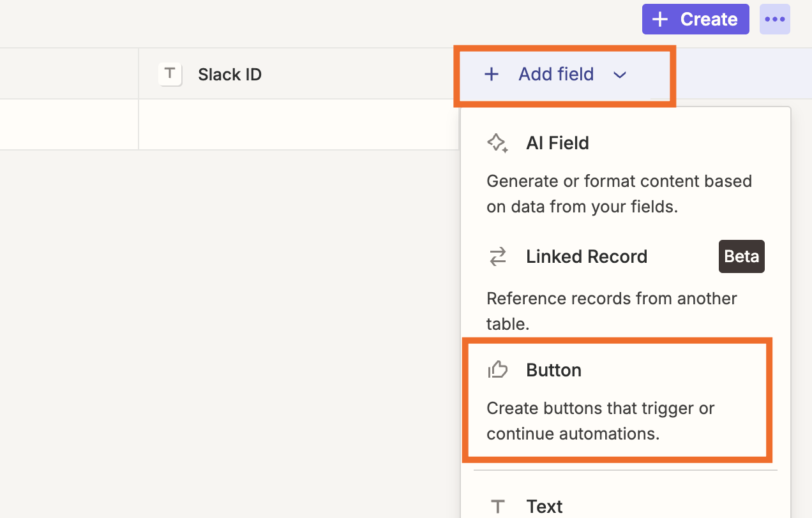Viewport: 812px width, 518px height.
Task: Select the AI Field sparkle icon
Action: [497, 143]
